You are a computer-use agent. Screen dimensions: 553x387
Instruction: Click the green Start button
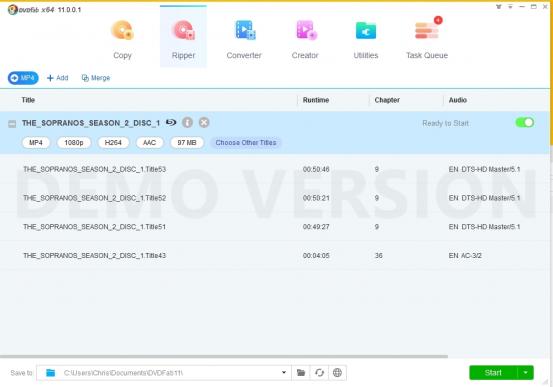(x=493, y=373)
